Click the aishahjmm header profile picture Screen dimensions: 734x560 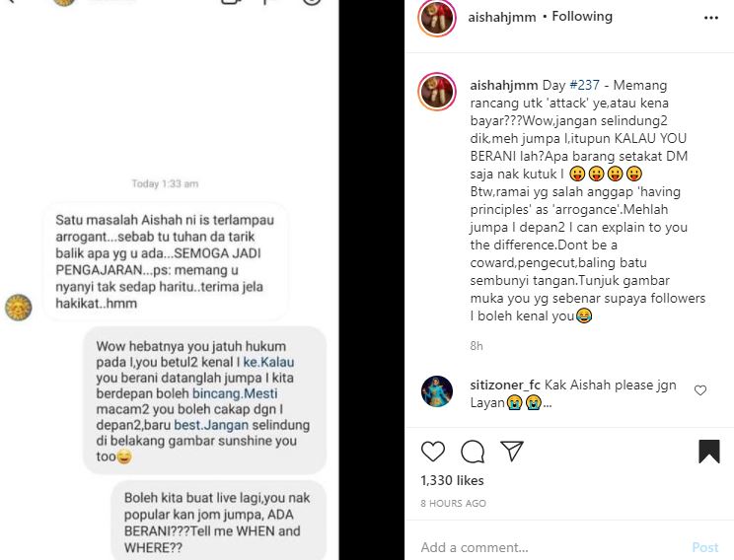click(x=437, y=18)
